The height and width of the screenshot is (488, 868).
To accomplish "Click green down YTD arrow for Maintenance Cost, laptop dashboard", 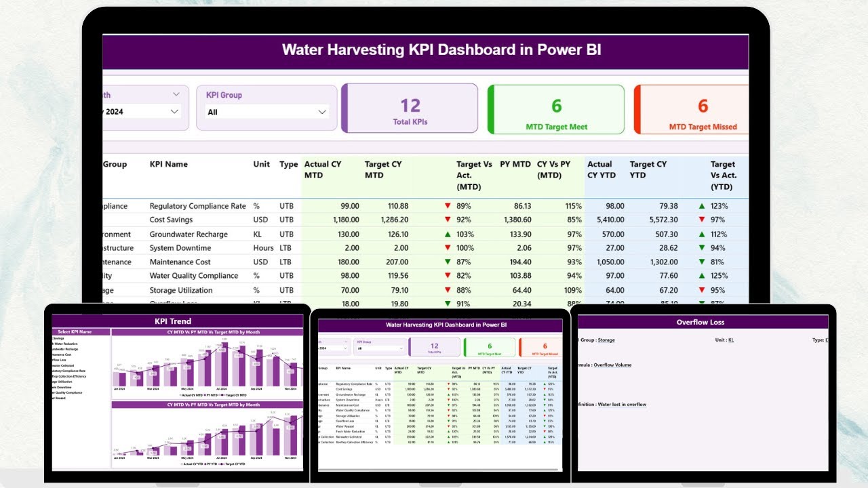I will (x=702, y=262).
